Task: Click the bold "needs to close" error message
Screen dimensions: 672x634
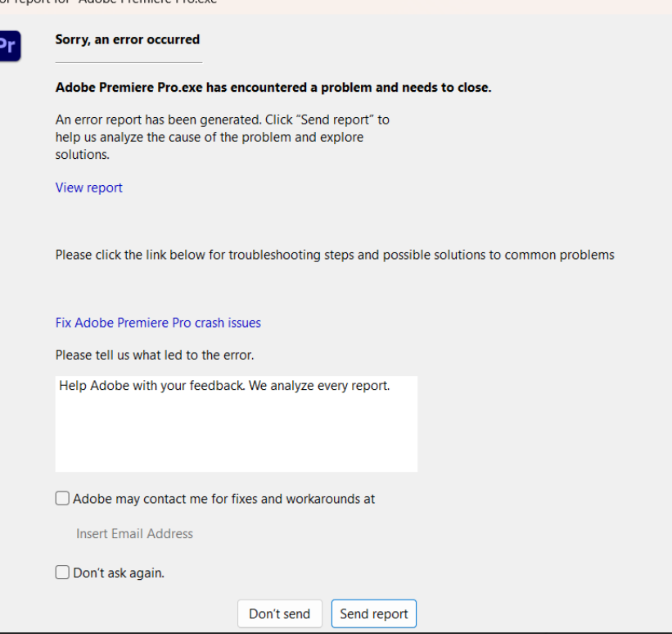Action: (273, 88)
